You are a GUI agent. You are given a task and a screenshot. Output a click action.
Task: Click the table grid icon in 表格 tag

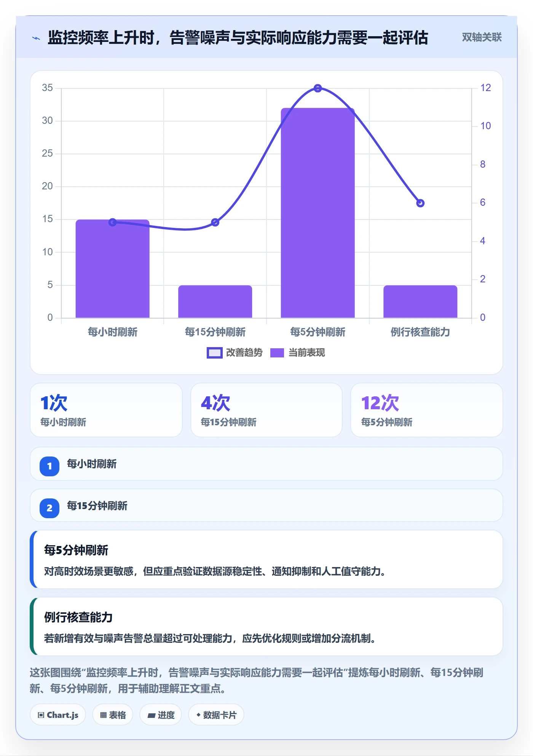(103, 715)
